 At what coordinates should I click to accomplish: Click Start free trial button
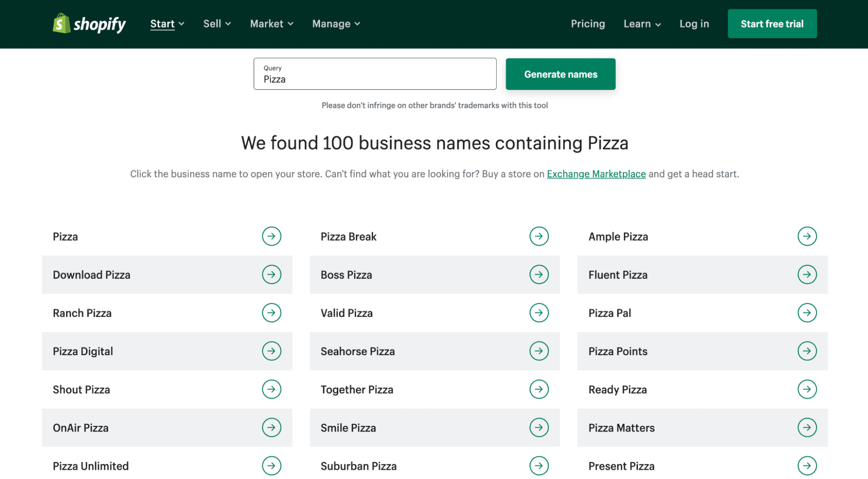point(772,24)
